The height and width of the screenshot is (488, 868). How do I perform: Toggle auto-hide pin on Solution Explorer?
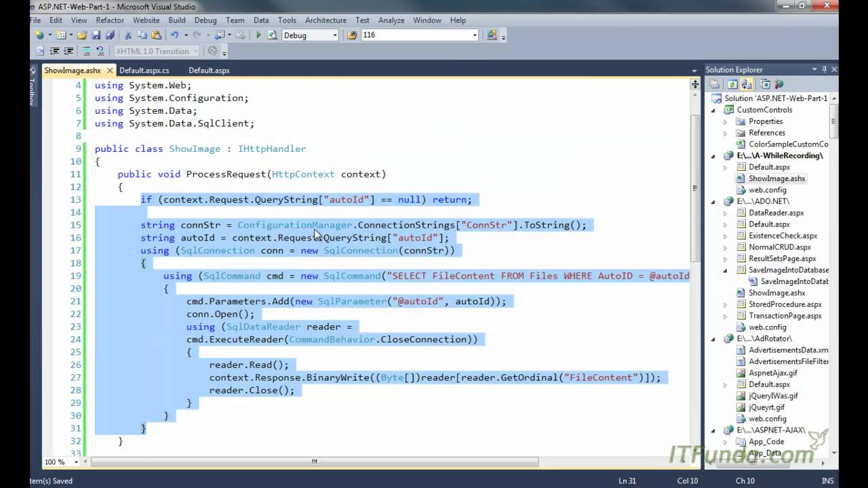(x=824, y=69)
